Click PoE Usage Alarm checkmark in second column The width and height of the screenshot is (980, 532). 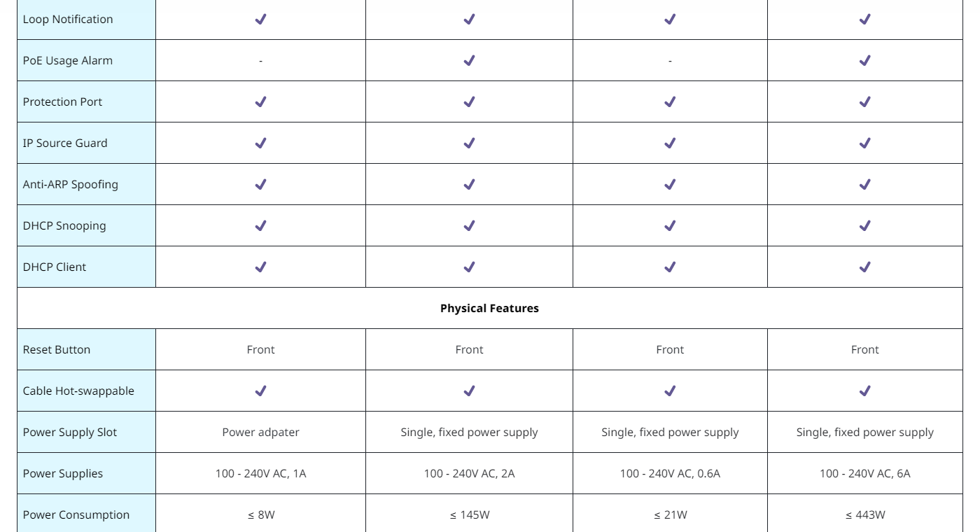[469, 60]
